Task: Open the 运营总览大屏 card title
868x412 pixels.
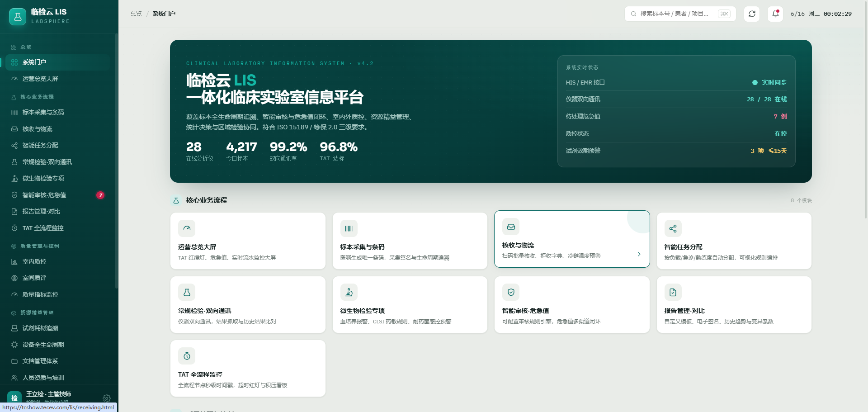Action: [x=197, y=247]
